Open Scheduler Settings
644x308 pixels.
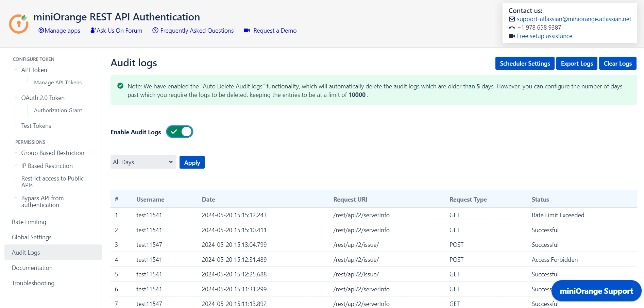525,64
